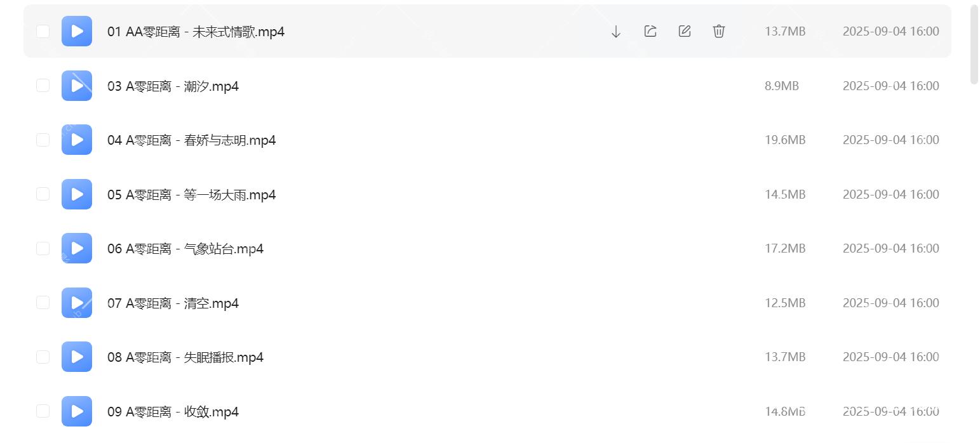Play the 春娇与志明.mp4 video thumbnail
The height and width of the screenshot is (443, 980).
76,140
